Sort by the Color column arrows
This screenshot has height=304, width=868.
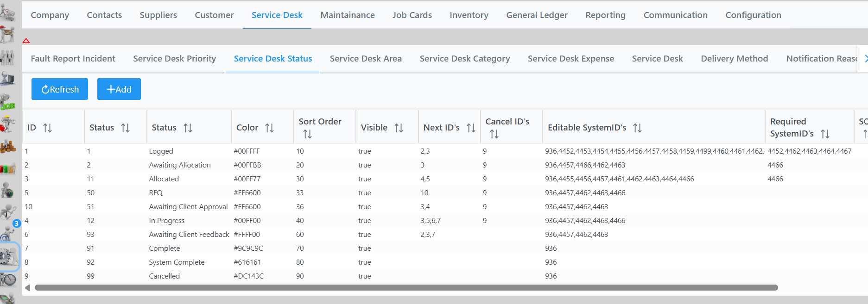269,128
